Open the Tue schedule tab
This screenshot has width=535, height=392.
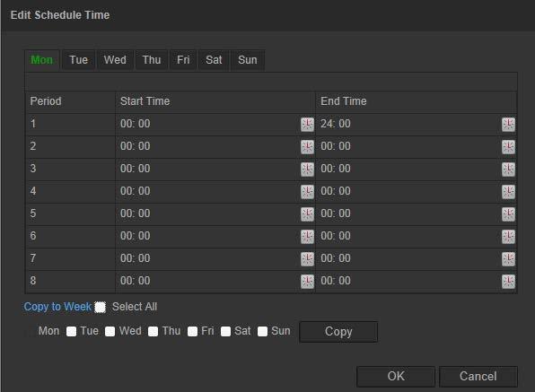pyautogui.click(x=78, y=60)
